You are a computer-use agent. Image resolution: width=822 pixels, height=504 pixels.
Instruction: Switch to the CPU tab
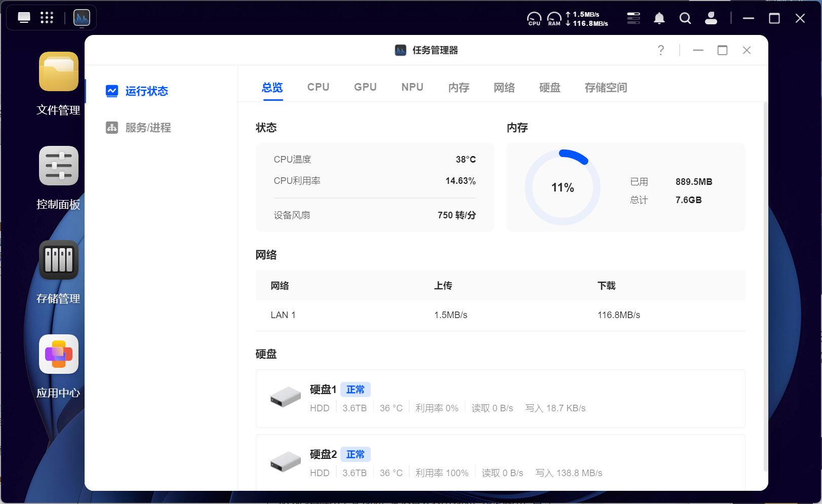(x=319, y=87)
